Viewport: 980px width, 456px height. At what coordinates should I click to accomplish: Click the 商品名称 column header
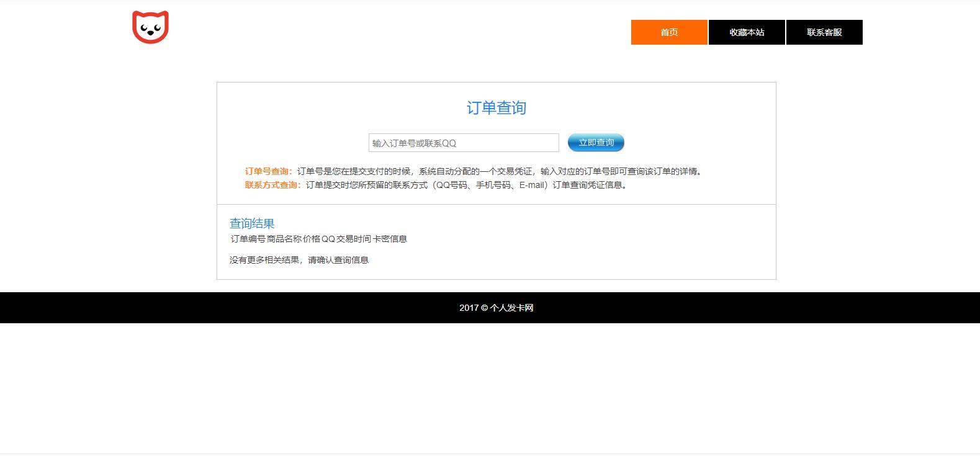point(284,239)
